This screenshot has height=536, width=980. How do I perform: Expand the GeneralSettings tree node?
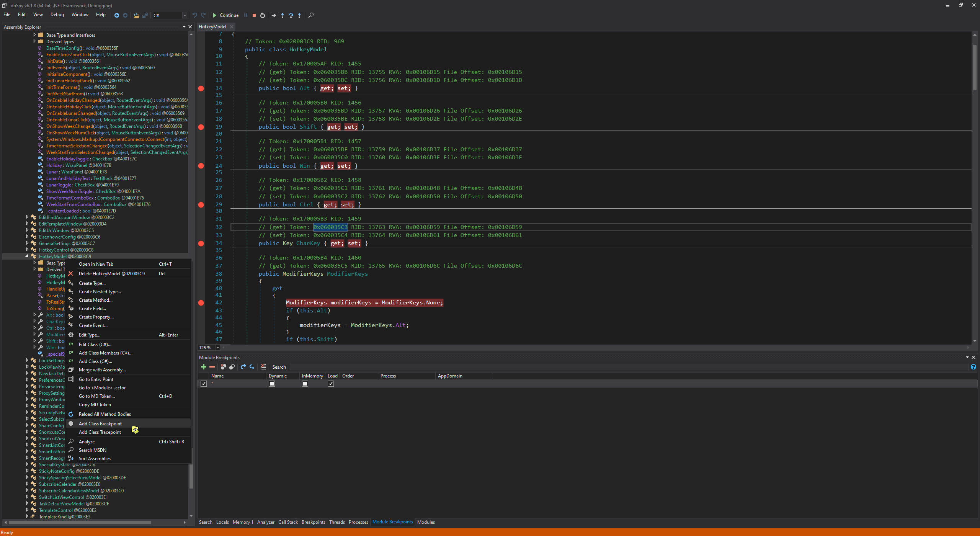[x=27, y=243]
